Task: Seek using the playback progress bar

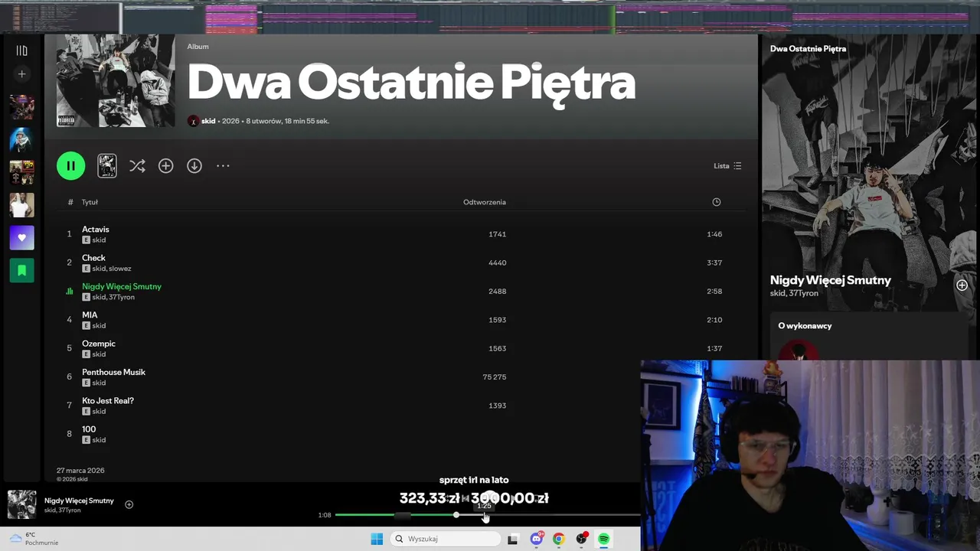Action: 487,515
